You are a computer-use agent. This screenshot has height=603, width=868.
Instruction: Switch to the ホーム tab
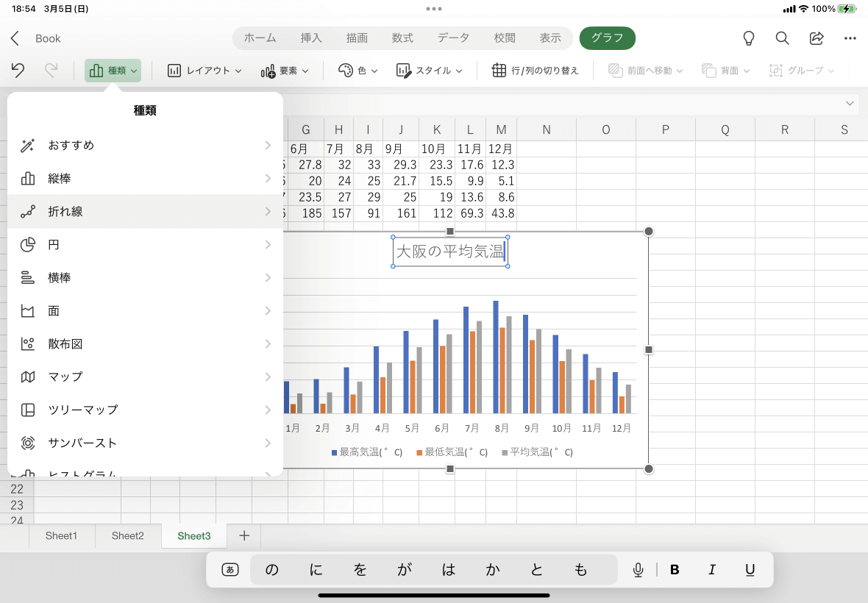point(260,38)
